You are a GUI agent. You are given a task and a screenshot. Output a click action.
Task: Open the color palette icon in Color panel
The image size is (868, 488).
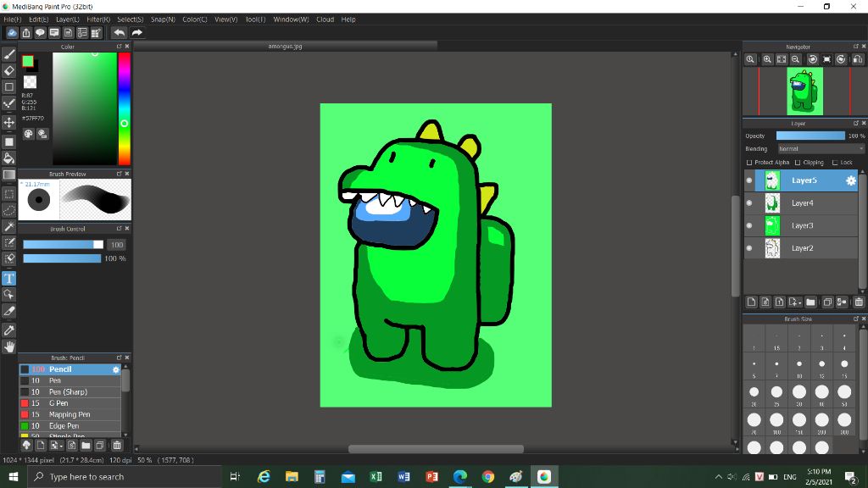tap(28, 134)
